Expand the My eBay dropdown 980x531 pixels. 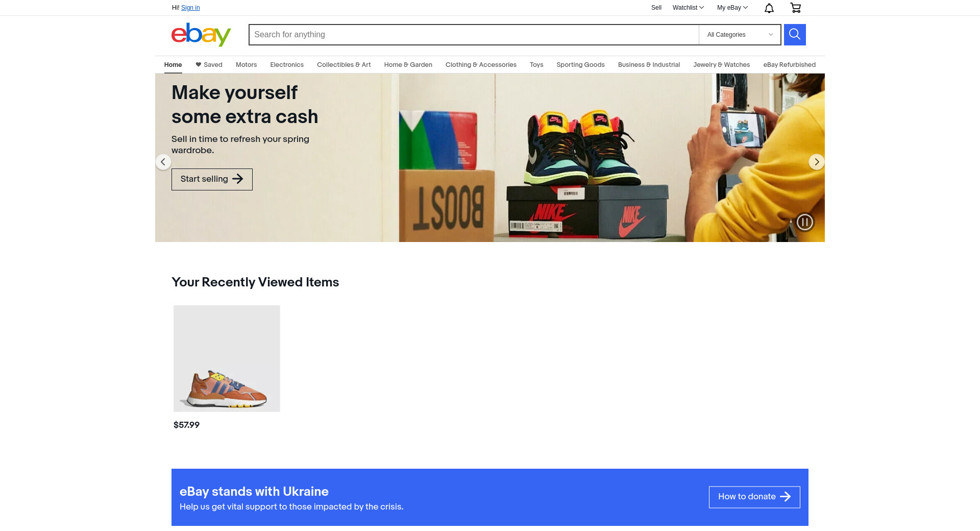732,8
